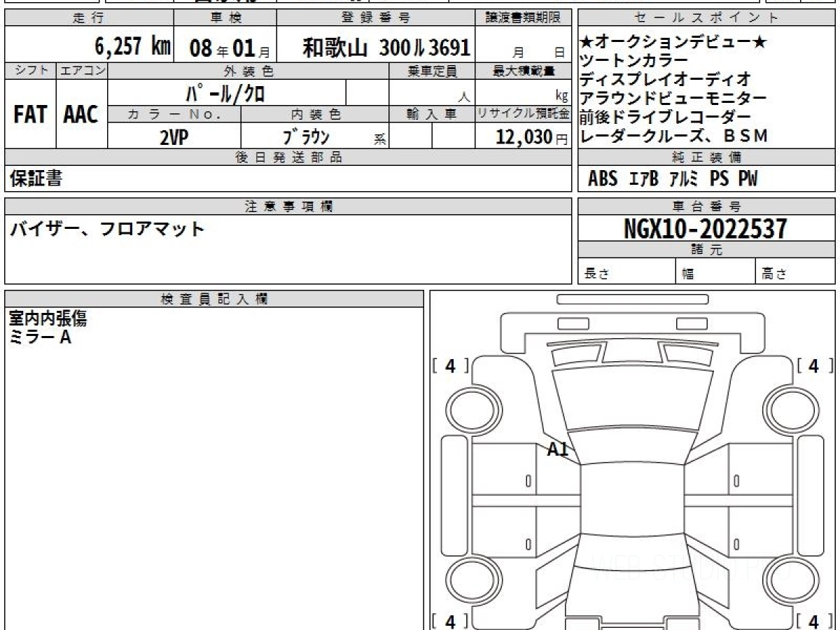Viewport: 840px width, 630px height.
Task: Click the リサイクル預託金 header
Action: (524, 114)
